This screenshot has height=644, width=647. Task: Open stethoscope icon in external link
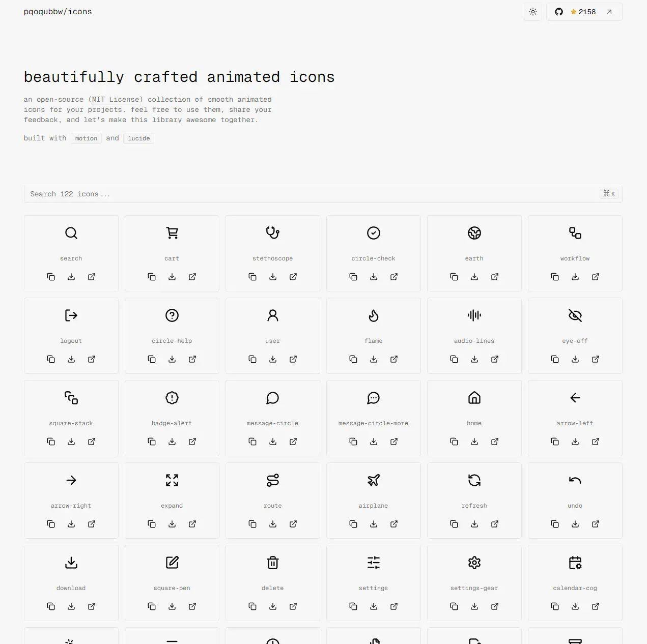293,277
